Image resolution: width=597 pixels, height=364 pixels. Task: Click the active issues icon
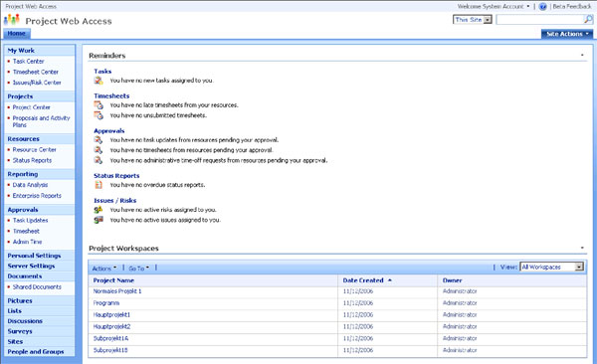point(99,220)
